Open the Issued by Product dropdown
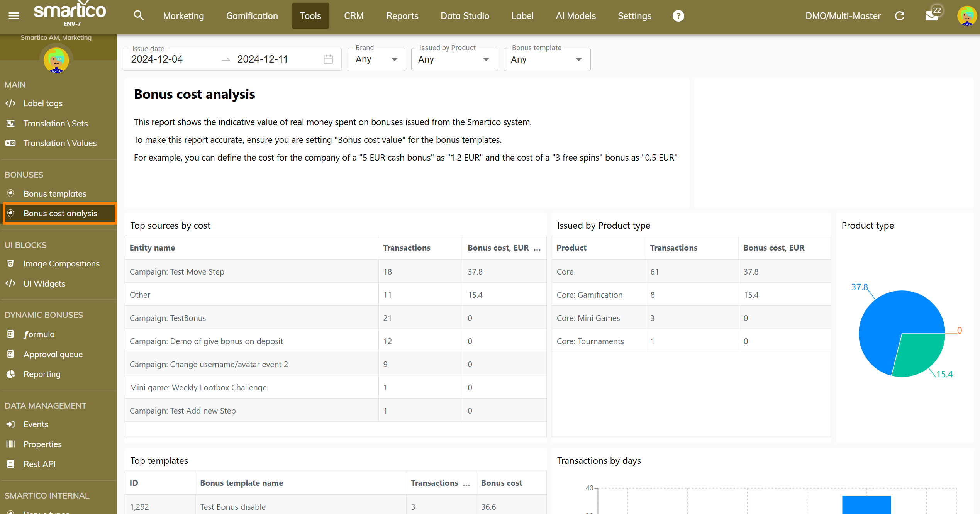980x514 pixels. click(454, 59)
